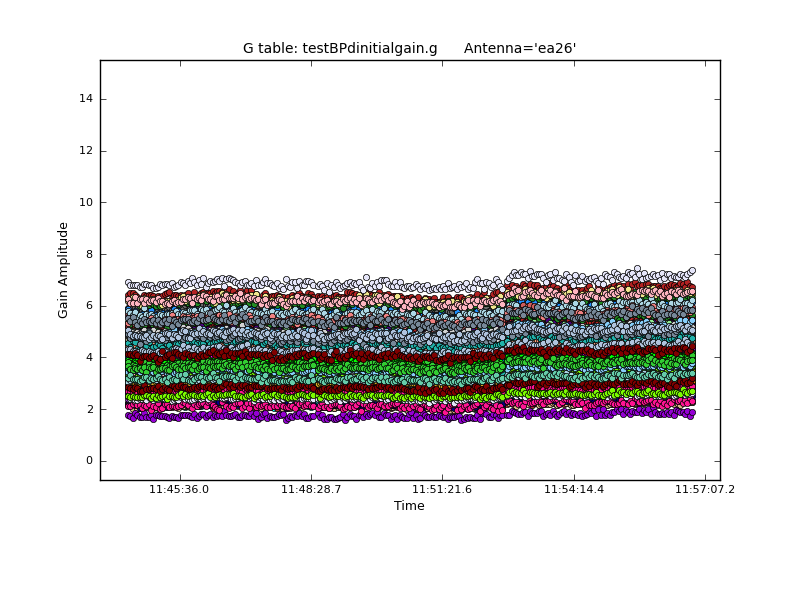Select the 'Time' x-axis label
The image size is (800, 600).
[x=409, y=506]
